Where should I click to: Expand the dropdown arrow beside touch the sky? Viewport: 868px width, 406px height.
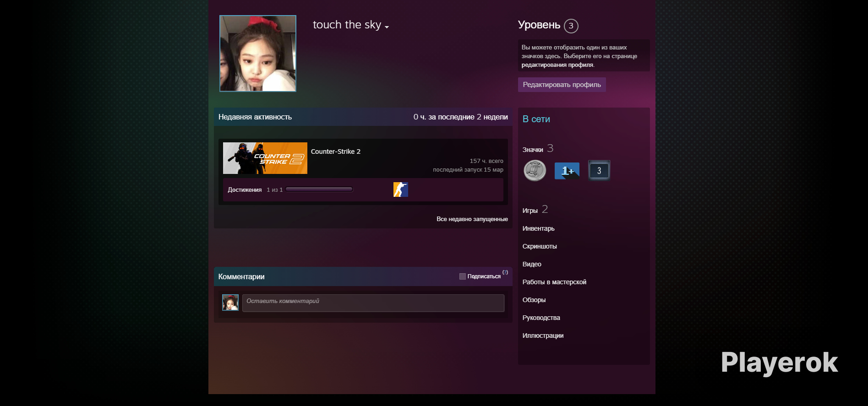(387, 27)
